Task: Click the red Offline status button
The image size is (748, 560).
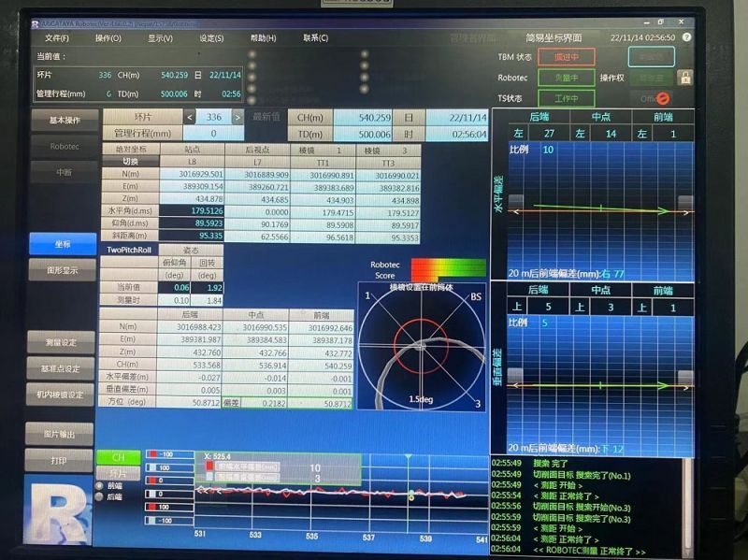Action: point(654,97)
